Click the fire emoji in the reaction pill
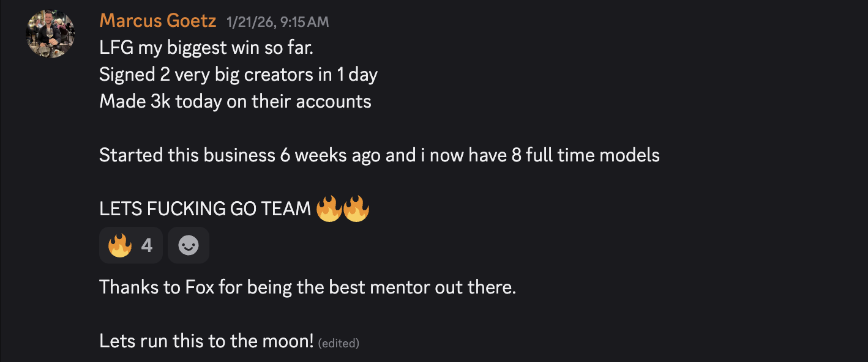The image size is (868, 362). coord(120,245)
